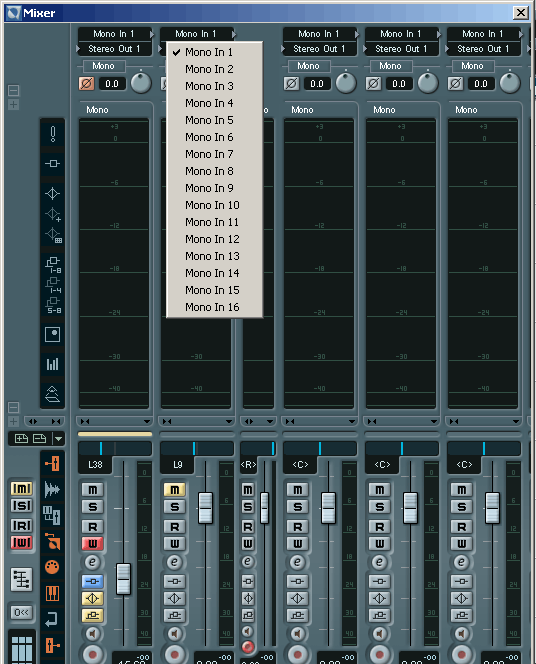This screenshot has height=664, width=536.
Task: Click the L9 channel volume fader handle
Action: (206, 507)
